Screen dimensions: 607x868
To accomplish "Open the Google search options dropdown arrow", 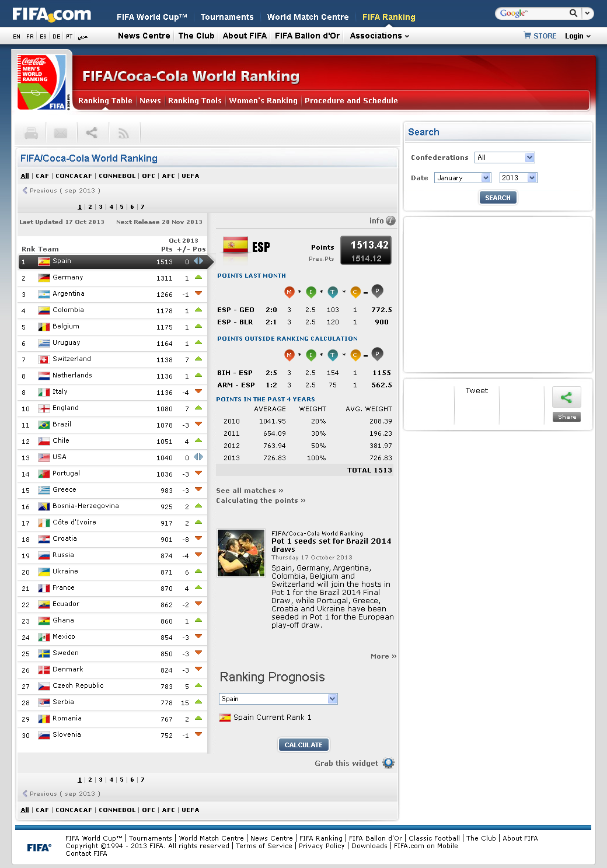I will point(588,13).
